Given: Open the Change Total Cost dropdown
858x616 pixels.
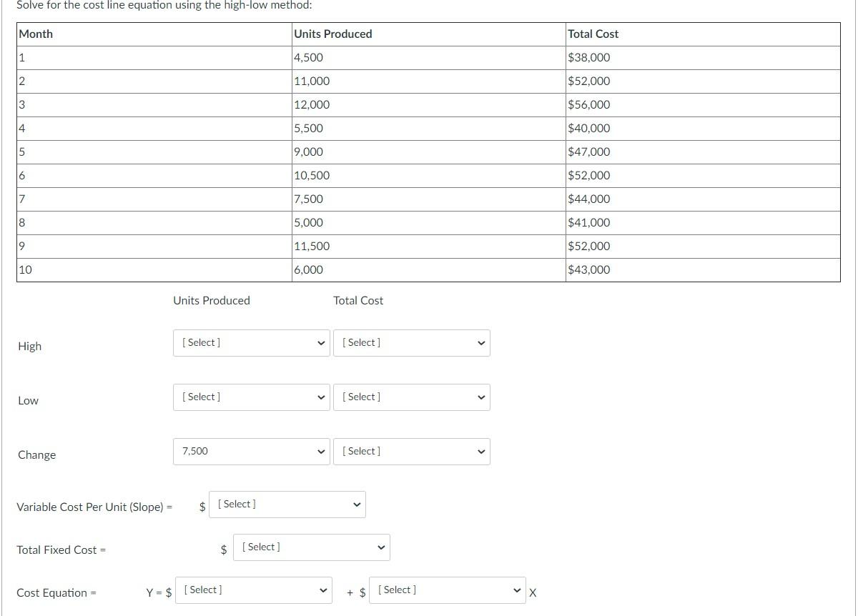Looking at the screenshot, I should [411, 451].
